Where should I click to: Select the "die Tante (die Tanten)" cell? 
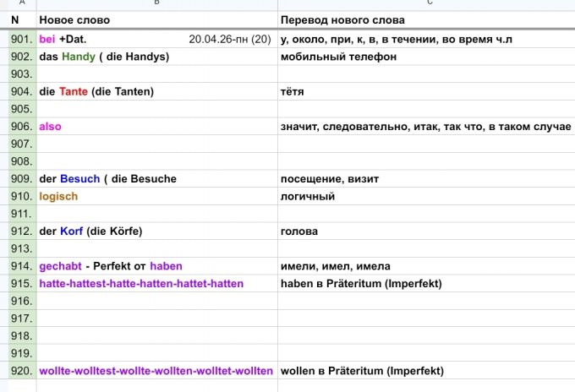click(156, 91)
